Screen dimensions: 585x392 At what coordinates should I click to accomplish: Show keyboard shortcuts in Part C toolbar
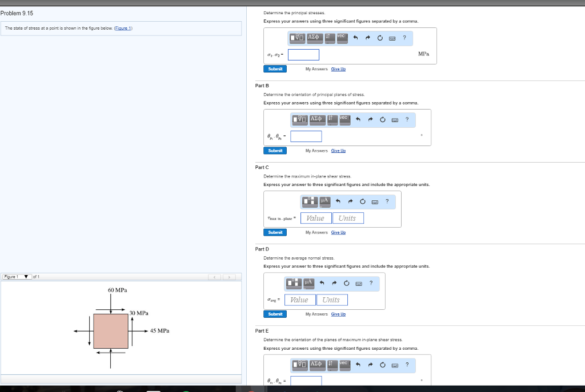tap(375, 202)
